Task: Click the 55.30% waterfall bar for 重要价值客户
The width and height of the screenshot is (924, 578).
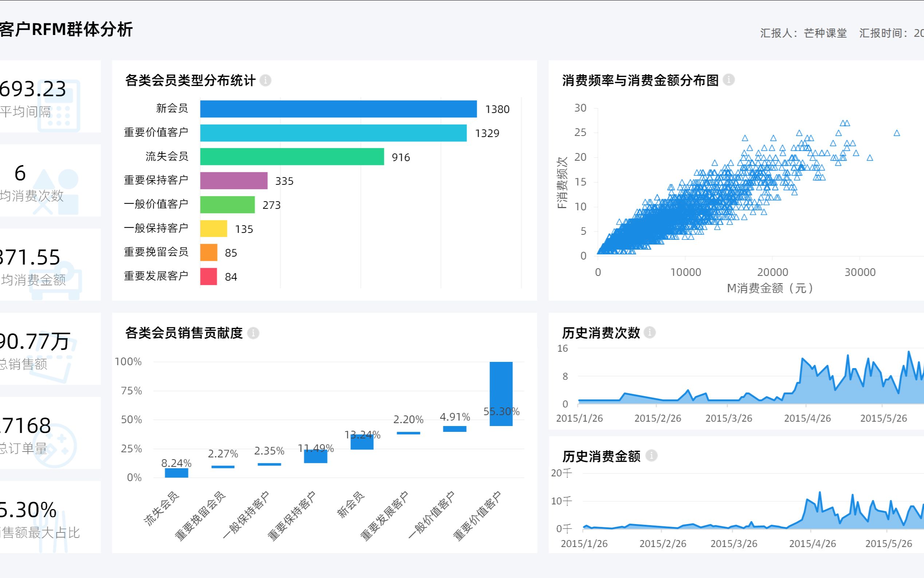Action: click(501, 390)
